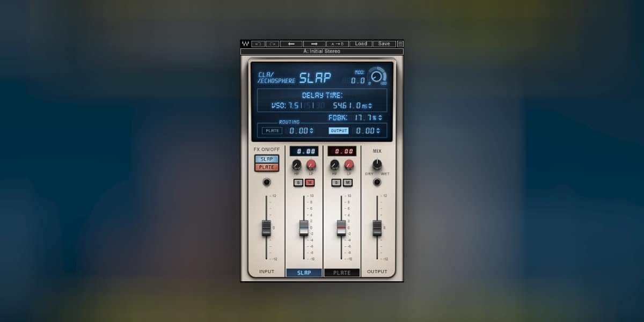This screenshot has height=322, width=644.
Task: Select the dark PLATE channel label tab
Action: click(342, 273)
